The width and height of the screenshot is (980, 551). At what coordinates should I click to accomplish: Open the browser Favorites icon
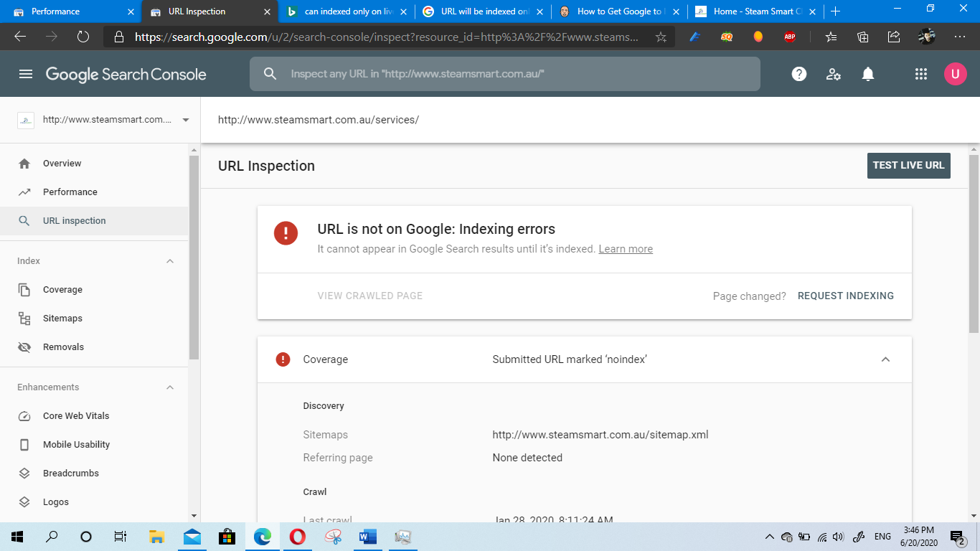[831, 37]
